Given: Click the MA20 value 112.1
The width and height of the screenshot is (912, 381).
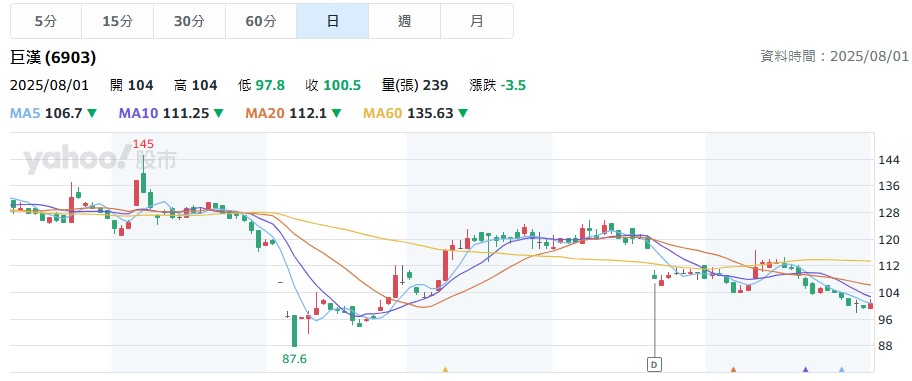Looking at the screenshot, I should 309,113.
